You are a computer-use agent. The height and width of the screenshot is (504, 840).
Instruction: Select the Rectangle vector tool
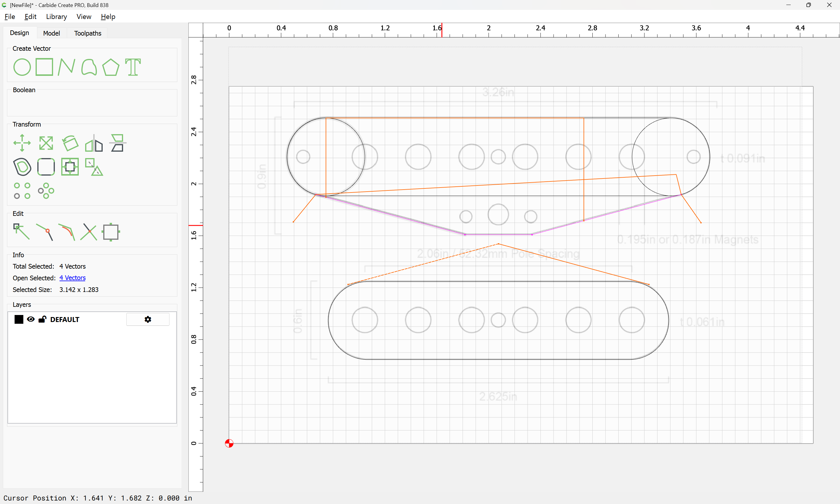(44, 67)
